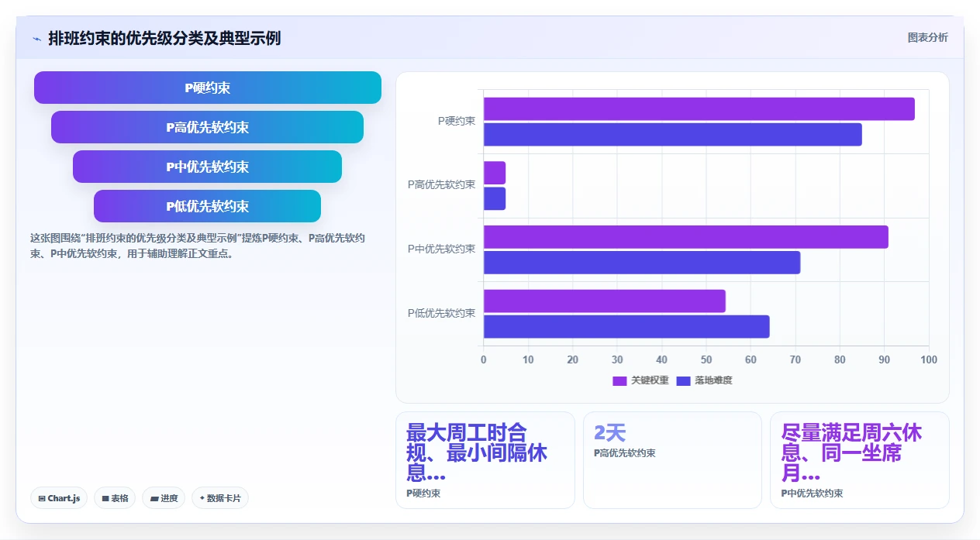Select the P高优先软约束 funnel bar
The width and height of the screenshot is (980, 540).
208,127
